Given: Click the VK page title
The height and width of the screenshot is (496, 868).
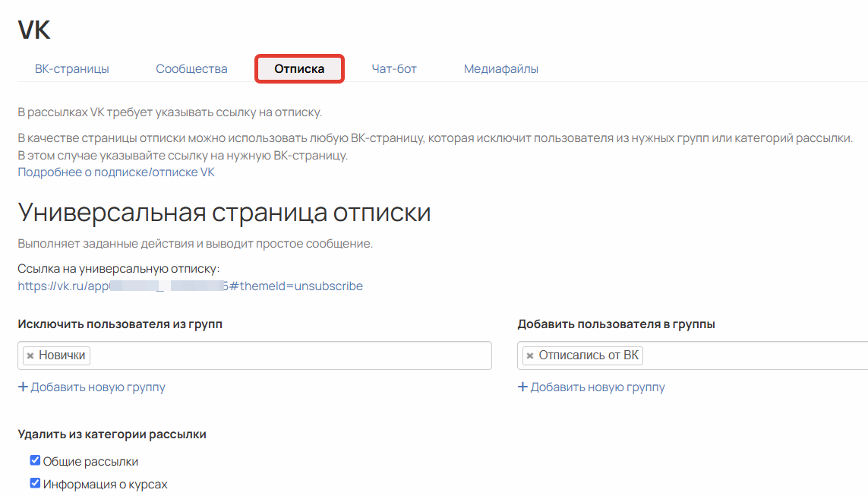Looking at the screenshot, I should pos(33,30).
